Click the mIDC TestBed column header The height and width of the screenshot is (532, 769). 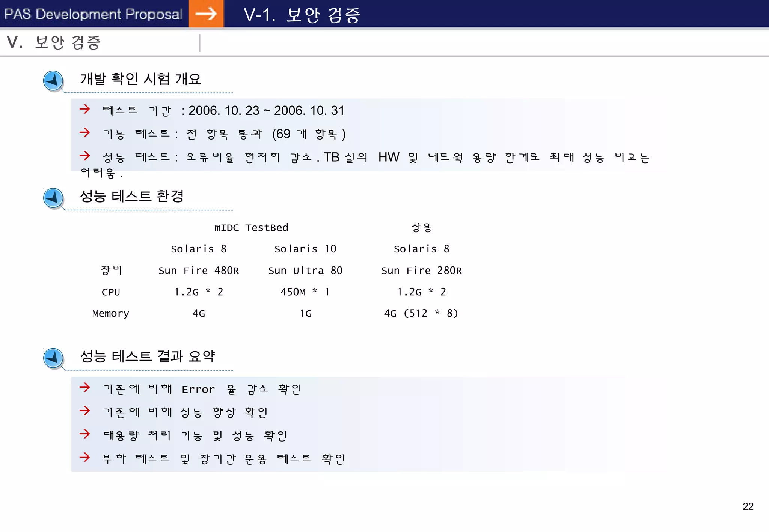click(x=251, y=228)
